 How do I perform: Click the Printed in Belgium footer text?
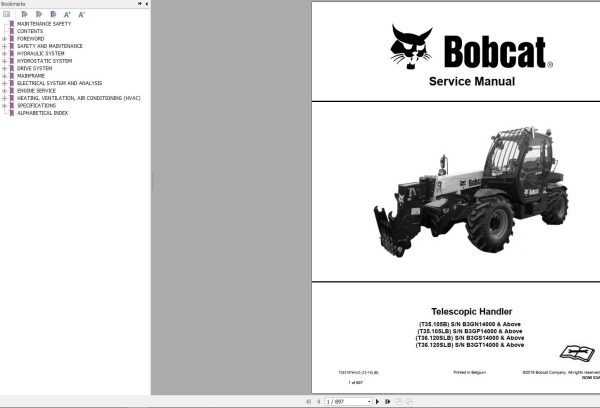tap(470, 372)
